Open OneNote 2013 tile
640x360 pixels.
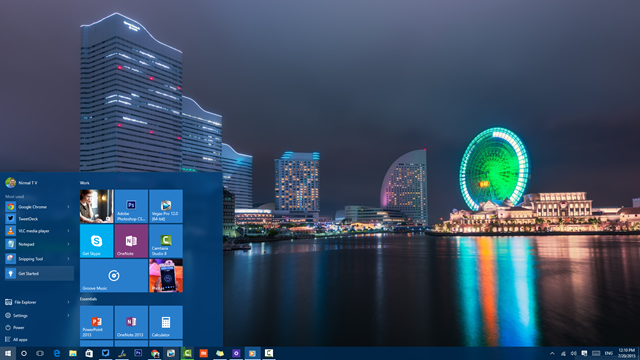coord(131,322)
